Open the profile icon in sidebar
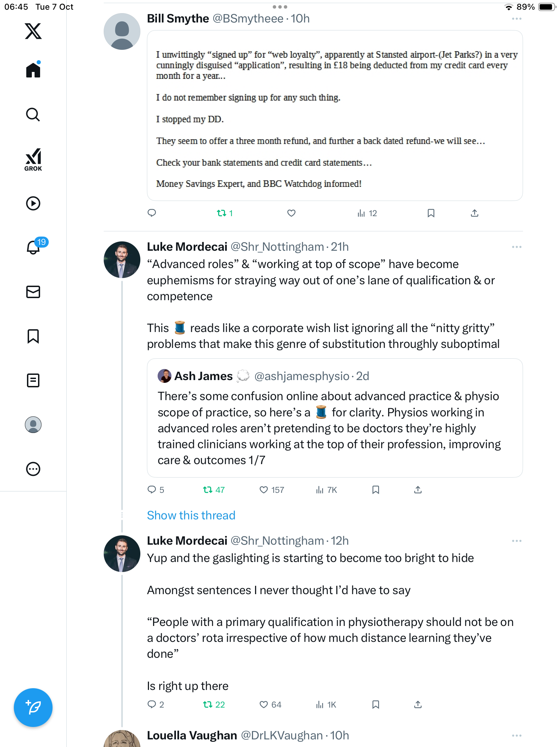This screenshot has height=747, width=560. click(x=33, y=425)
